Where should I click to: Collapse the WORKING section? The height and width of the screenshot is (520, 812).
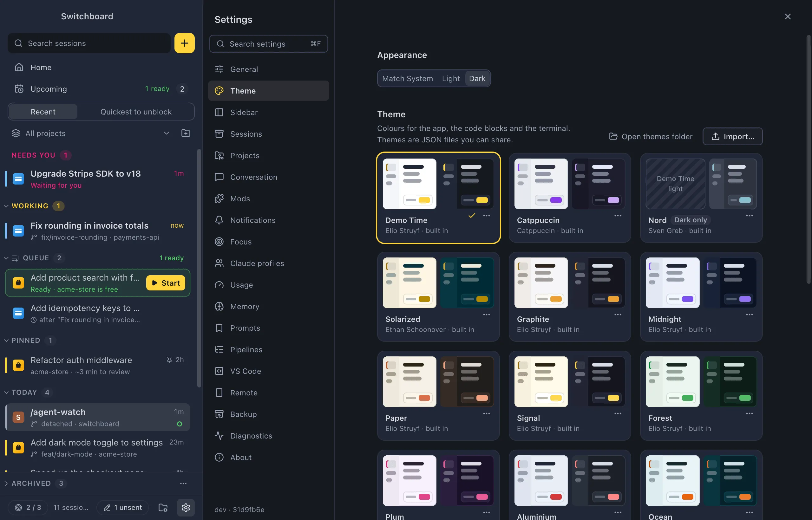tap(6, 206)
